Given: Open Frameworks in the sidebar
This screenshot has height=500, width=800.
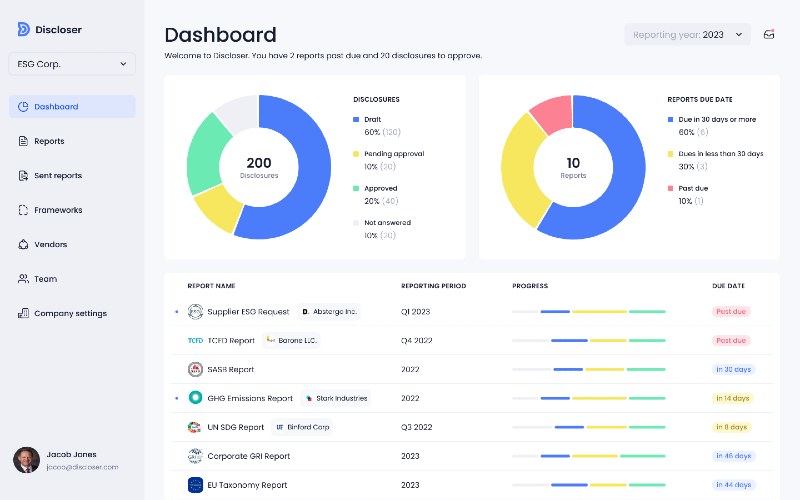Looking at the screenshot, I should pyautogui.click(x=58, y=210).
